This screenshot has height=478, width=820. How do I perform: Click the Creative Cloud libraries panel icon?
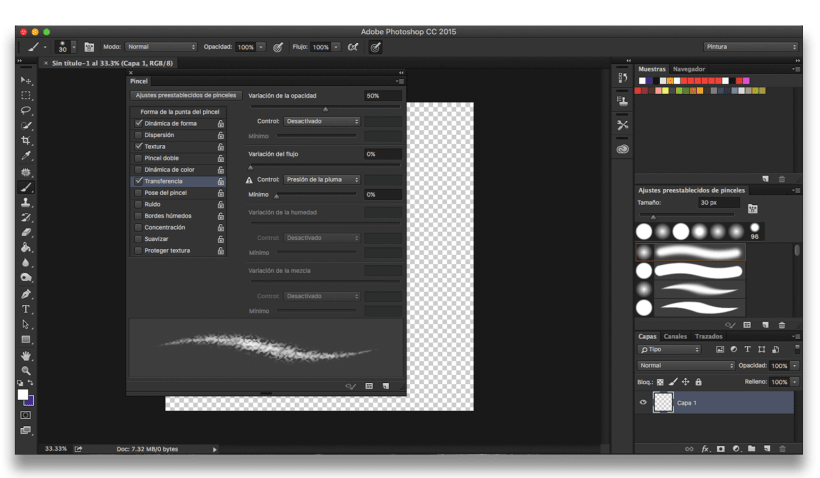pos(622,148)
